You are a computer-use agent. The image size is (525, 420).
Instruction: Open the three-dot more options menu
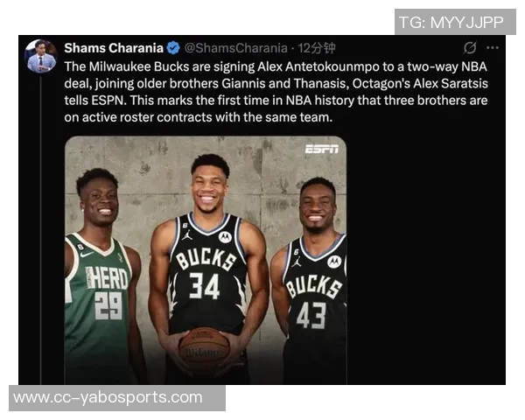[492, 48]
